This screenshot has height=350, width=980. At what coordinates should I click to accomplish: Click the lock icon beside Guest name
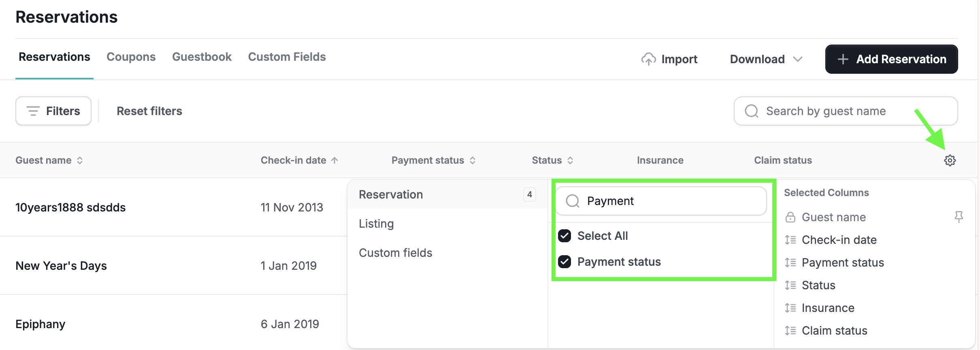(790, 217)
